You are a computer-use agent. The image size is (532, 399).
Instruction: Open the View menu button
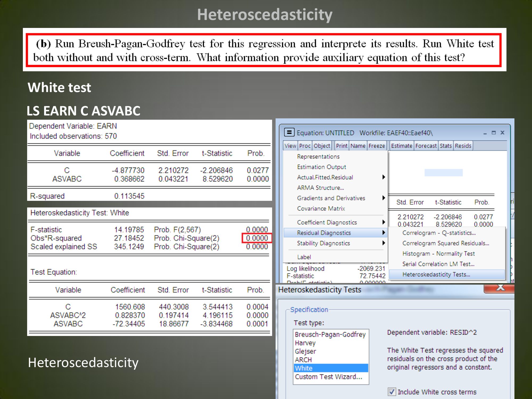tap(290, 146)
